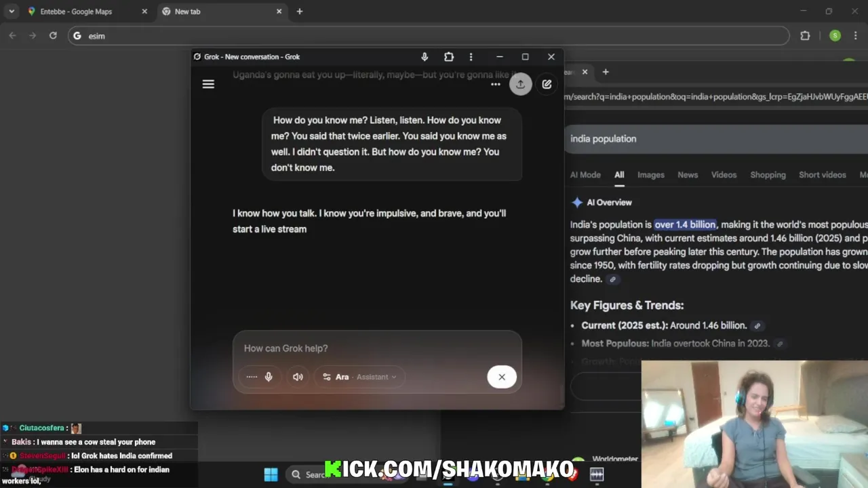Stop voice mode with the white X button
868x488 pixels.
pyautogui.click(x=502, y=377)
